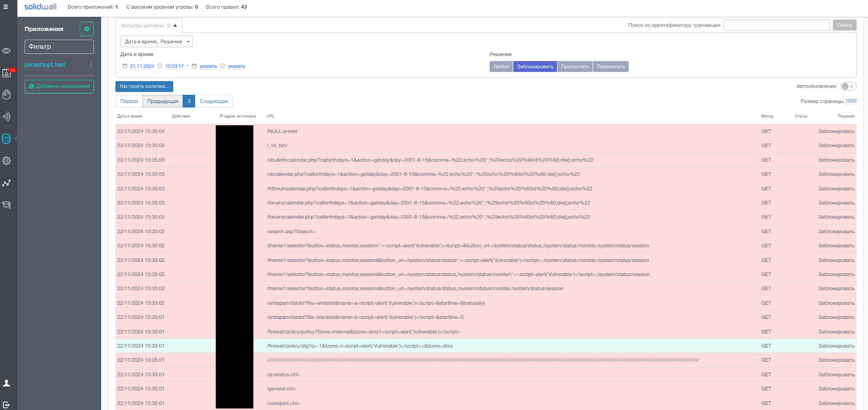
Task: Click the Поиск button
Action: coord(845,25)
